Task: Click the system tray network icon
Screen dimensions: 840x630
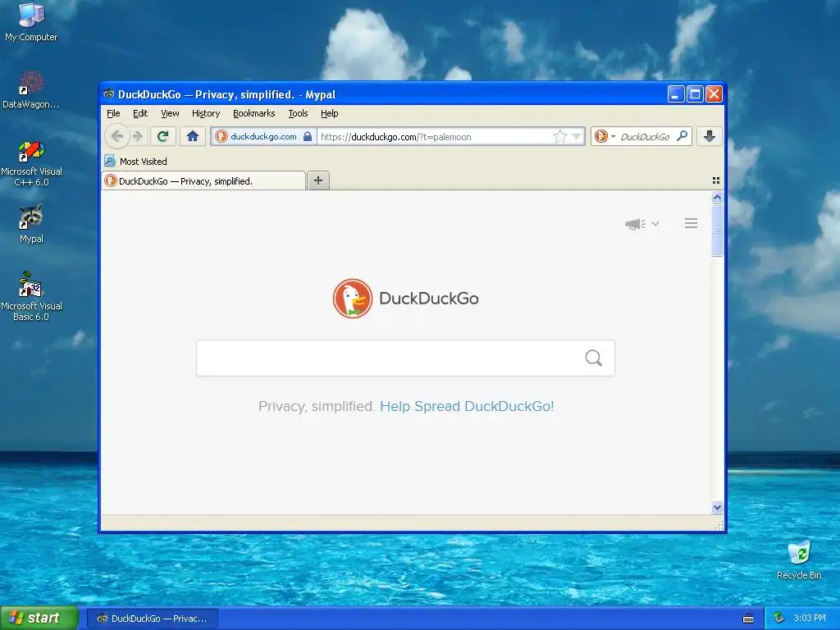Action: [778, 619]
